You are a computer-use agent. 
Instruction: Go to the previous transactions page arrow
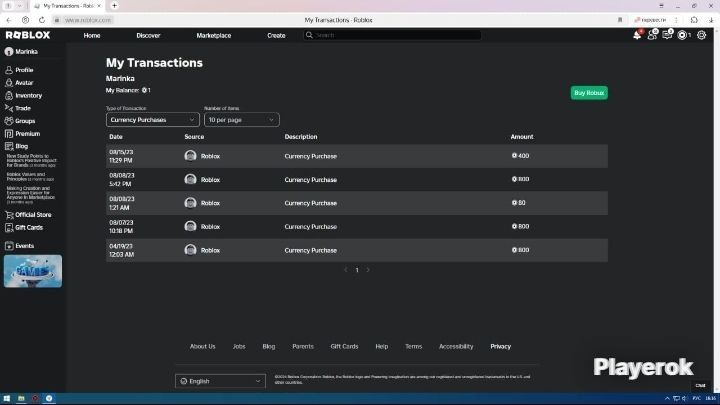pos(346,270)
